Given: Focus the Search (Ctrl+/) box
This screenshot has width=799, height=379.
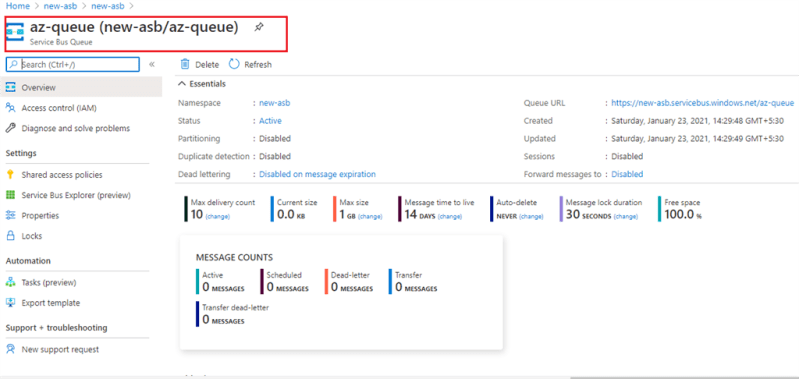Looking at the screenshot, I should pos(72,65).
